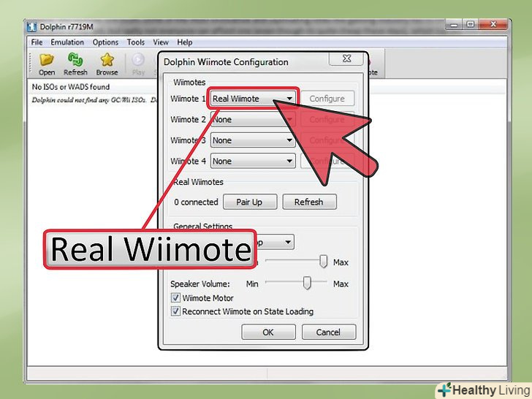Open the Emulation menu

67,42
